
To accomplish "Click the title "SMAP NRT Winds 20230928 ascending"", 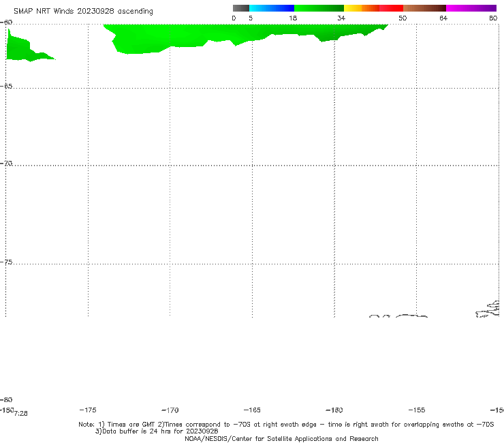I will [83, 12].
